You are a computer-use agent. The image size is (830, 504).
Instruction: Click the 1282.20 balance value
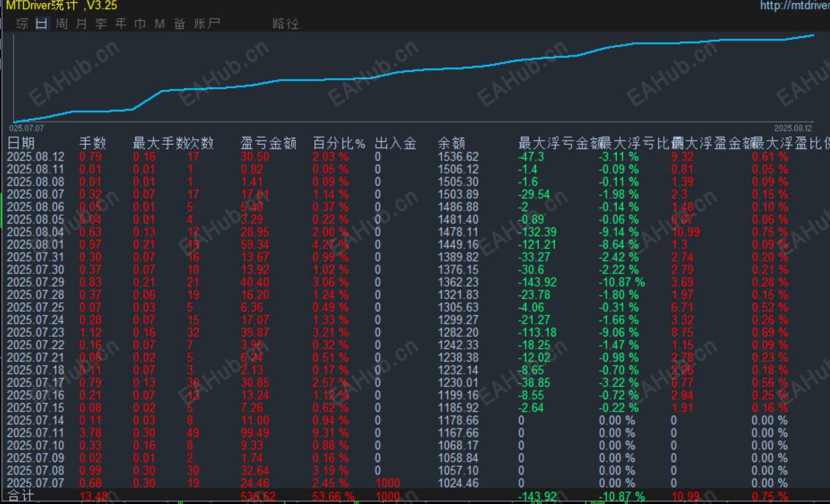458,332
